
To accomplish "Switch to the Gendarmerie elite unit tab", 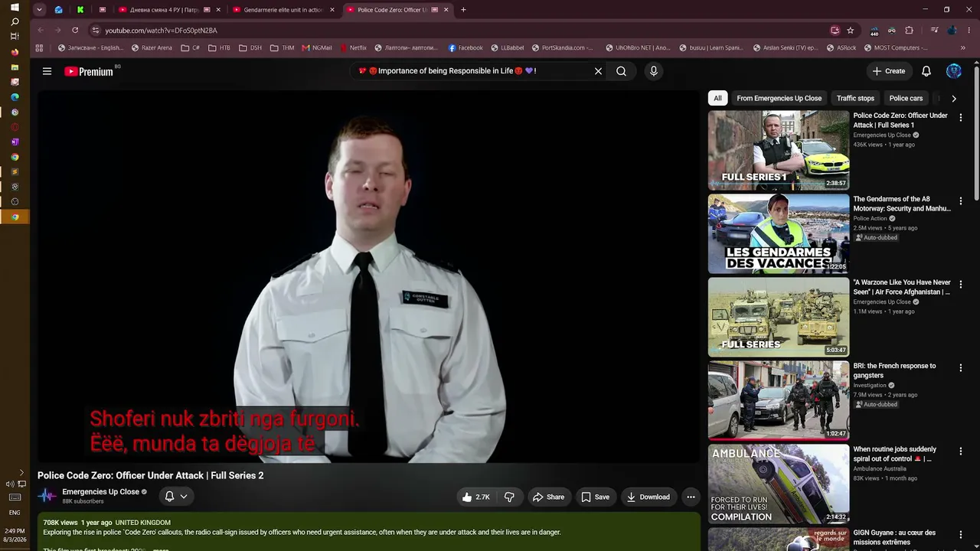I will (x=284, y=10).
